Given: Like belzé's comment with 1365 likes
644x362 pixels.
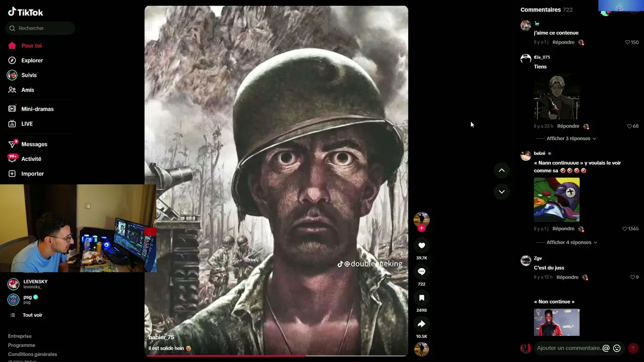Looking at the screenshot, I should coord(625,229).
